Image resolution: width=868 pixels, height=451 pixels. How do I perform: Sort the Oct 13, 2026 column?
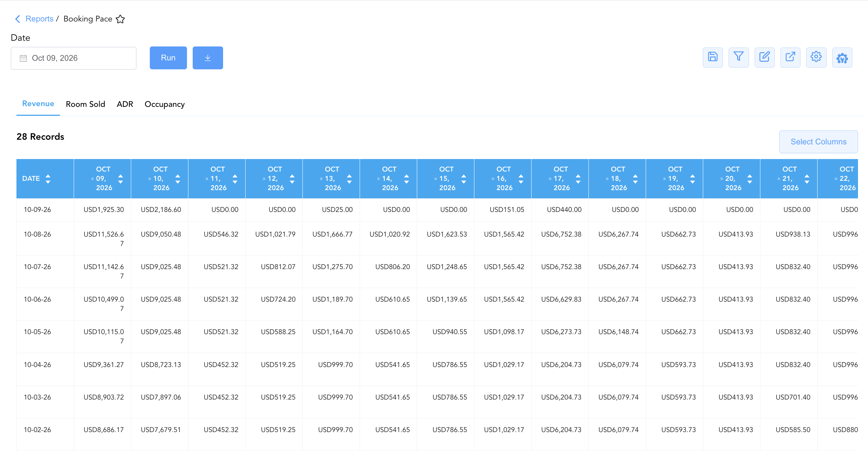(x=349, y=179)
